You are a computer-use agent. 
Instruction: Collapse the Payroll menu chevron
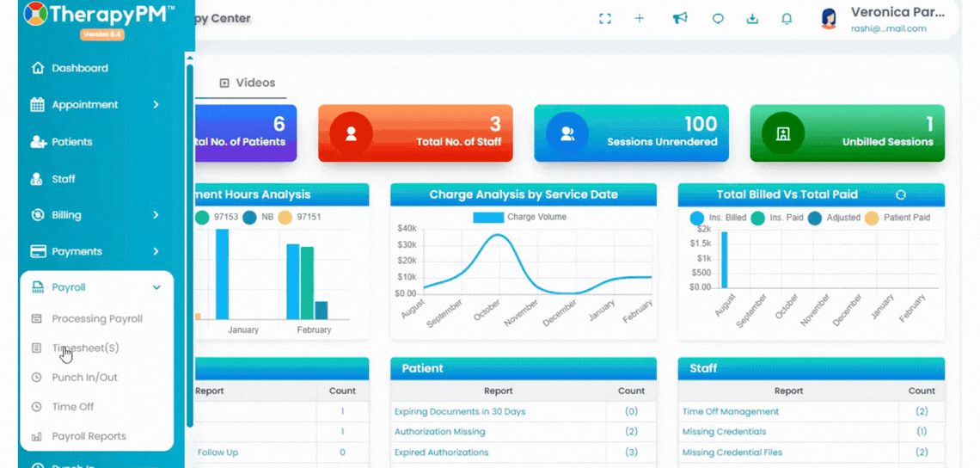pyautogui.click(x=156, y=288)
